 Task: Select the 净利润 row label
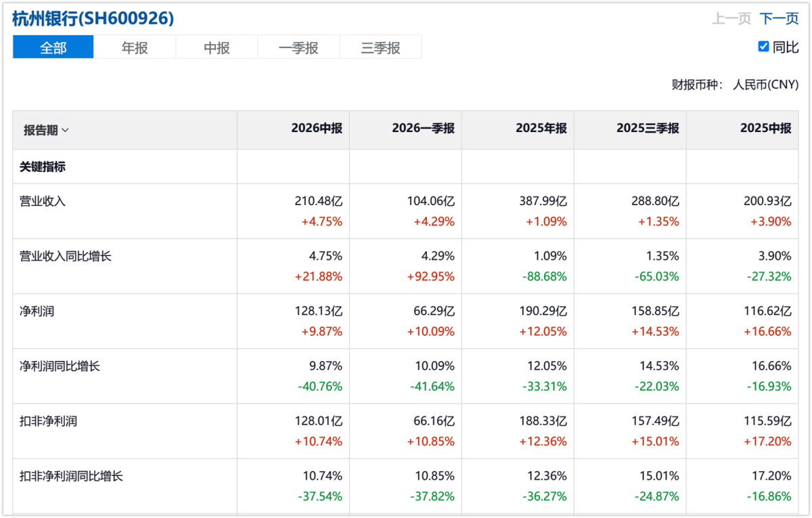pyautogui.click(x=37, y=311)
